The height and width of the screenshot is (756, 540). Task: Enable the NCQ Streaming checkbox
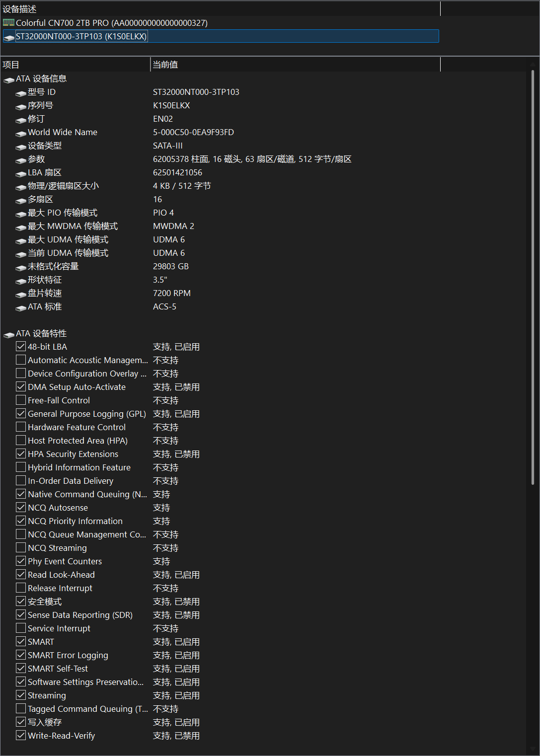(x=20, y=547)
